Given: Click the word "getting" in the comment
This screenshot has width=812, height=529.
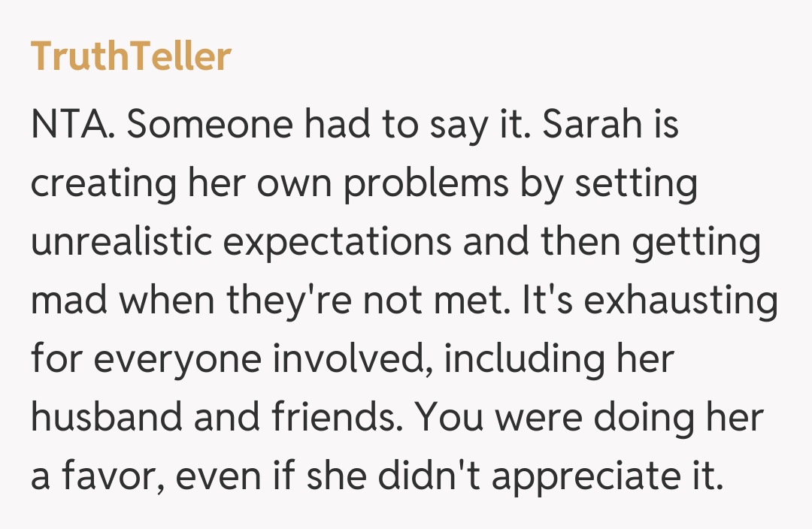Looking at the screenshot, I should pyautogui.click(x=696, y=243).
